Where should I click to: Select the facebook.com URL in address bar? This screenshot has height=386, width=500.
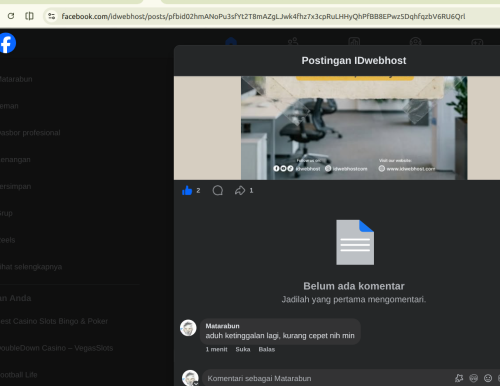tap(263, 16)
